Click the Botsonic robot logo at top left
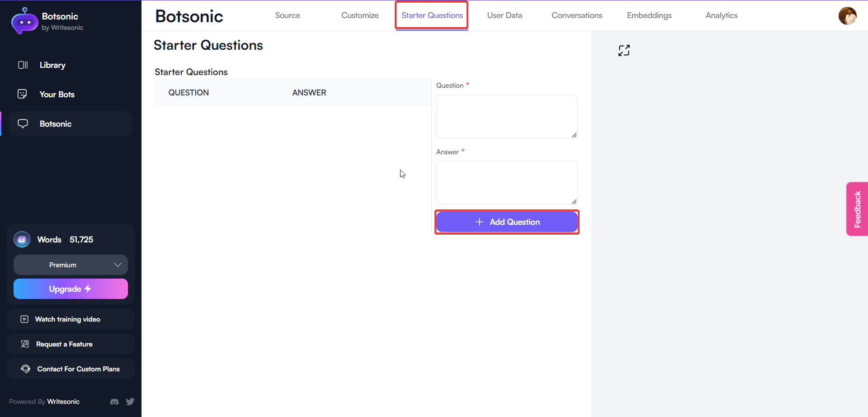Viewport: 868px width, 417px height. [24, 20]
